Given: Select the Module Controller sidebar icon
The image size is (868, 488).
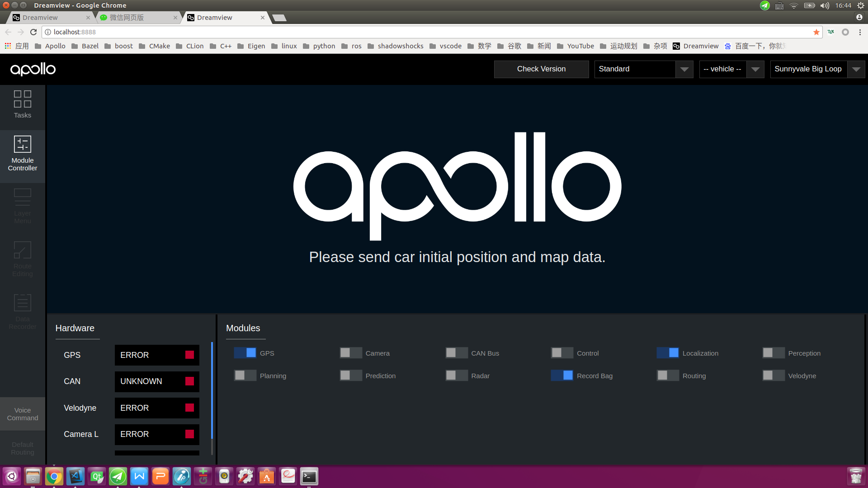Looking at the screenshot, I should 22,154.
